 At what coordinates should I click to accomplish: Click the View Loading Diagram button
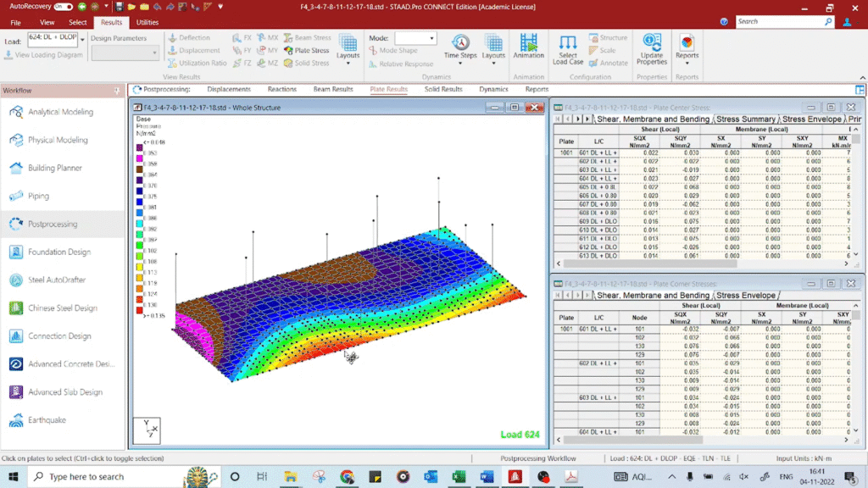(x=43, y=55)
